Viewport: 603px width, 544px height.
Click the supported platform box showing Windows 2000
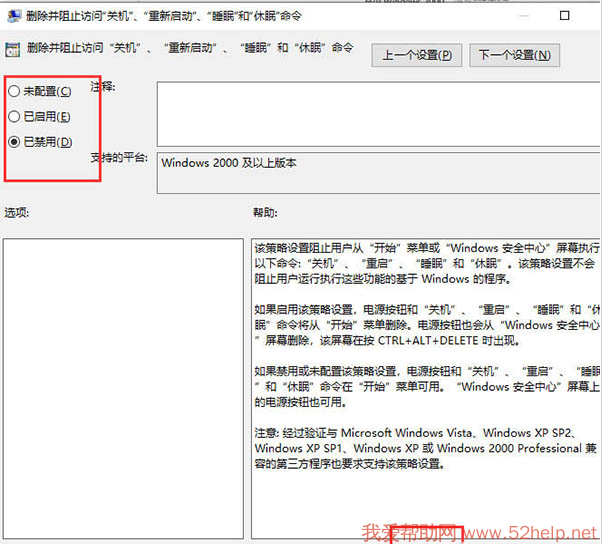378,173
